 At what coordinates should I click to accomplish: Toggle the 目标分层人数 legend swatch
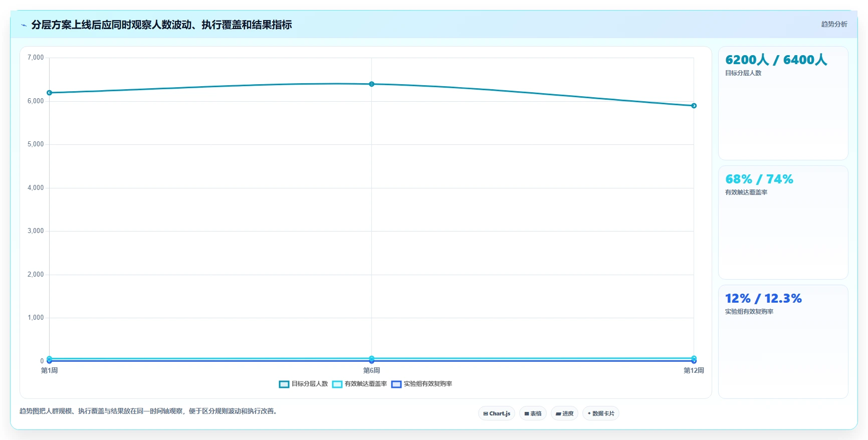point(284,384)
